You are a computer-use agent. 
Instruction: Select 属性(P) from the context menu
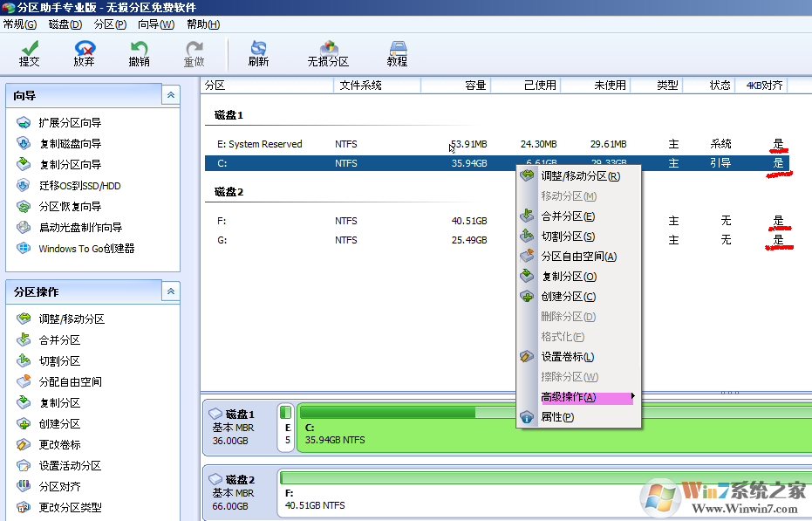coord(559,416)
